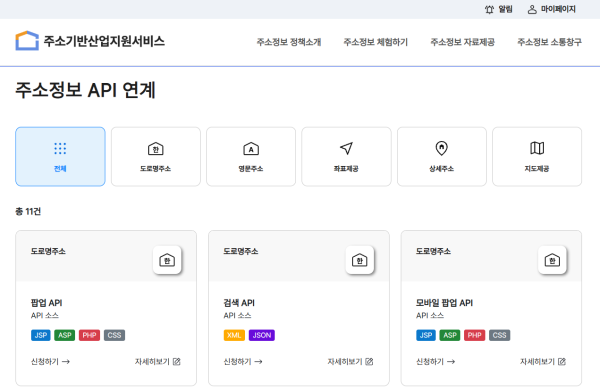This screenshot has width=600, height=389.
Task: Click the 주소기반산업지원서비스 site title text
Action: 104,41
